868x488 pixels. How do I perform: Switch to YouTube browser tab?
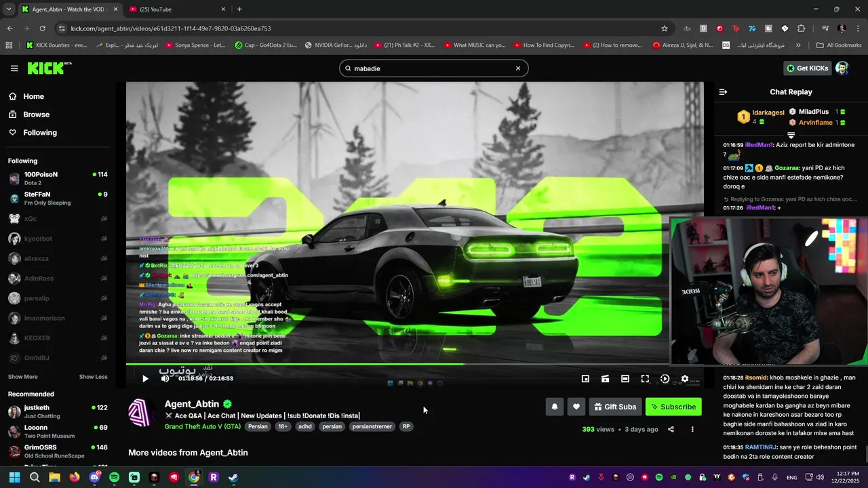click(176, 9)
